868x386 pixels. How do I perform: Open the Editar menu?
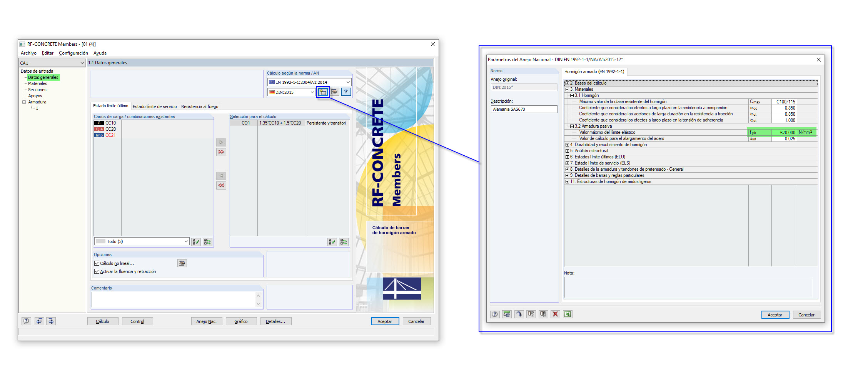[x=48, y=53]
